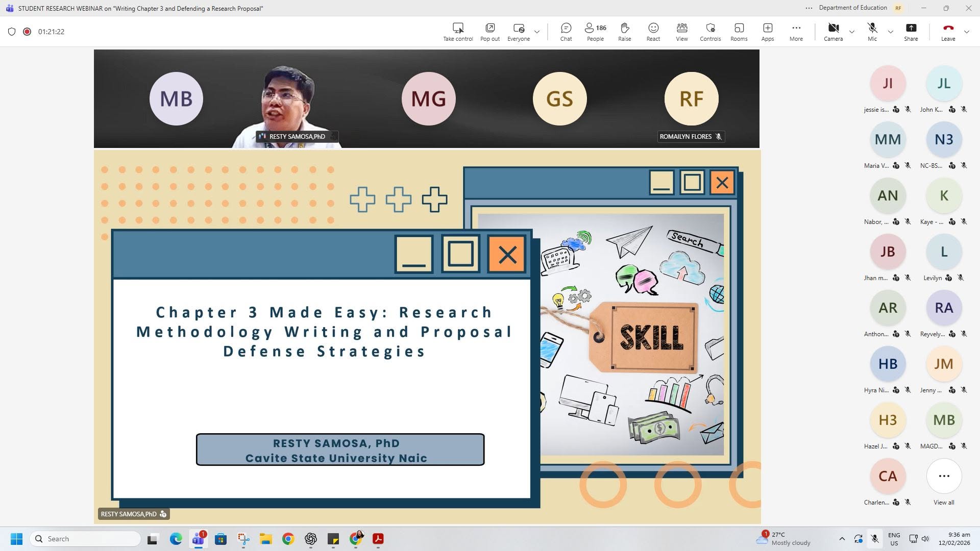Open meeting Controls

tap(710, 32)
